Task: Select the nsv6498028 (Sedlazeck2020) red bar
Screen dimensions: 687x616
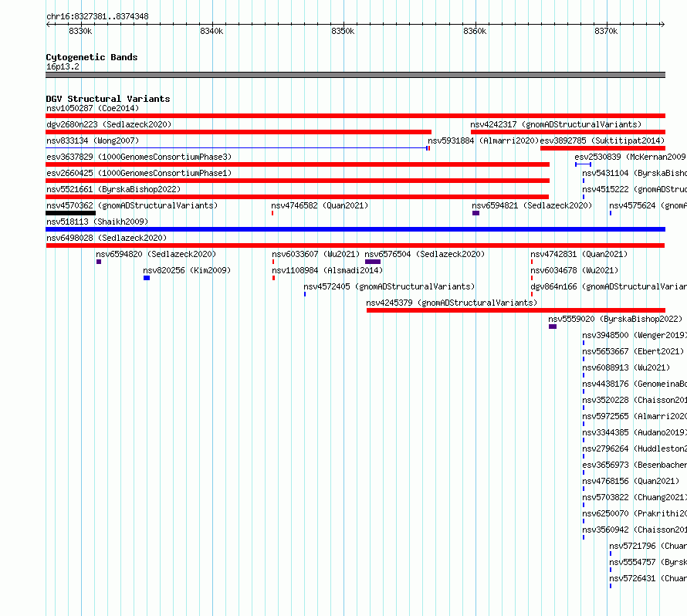Action: [355, 245]
